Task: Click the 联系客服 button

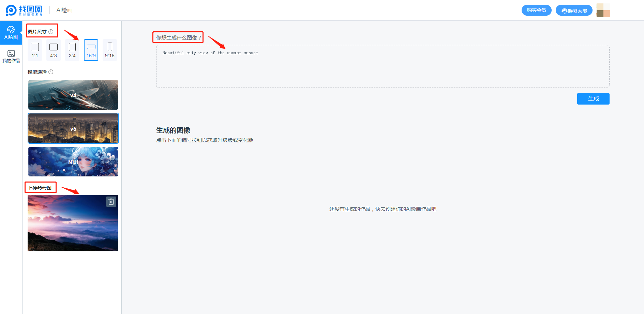Action: pos(574,11)
